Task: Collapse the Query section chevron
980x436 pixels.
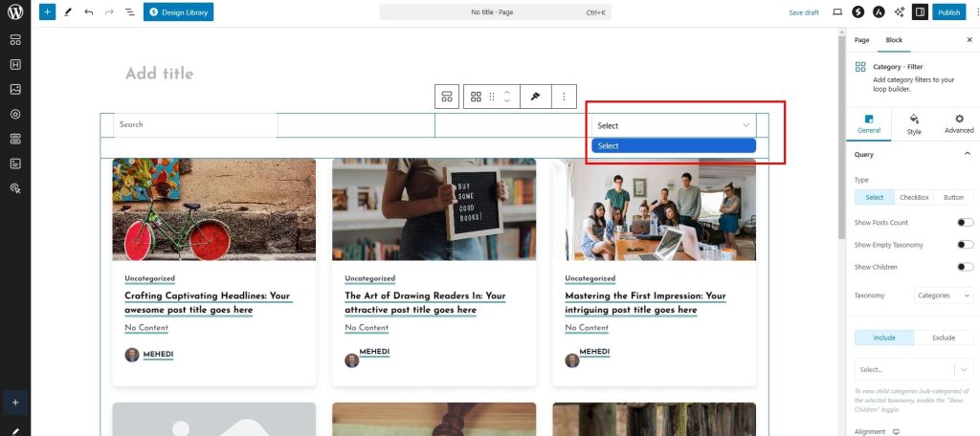Action: point(967,154)
